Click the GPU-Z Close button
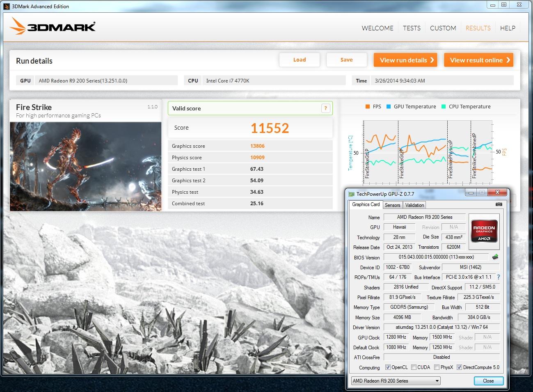Viewport: 533px width, 392px height. pyautogui.click(x=488, y=381)
